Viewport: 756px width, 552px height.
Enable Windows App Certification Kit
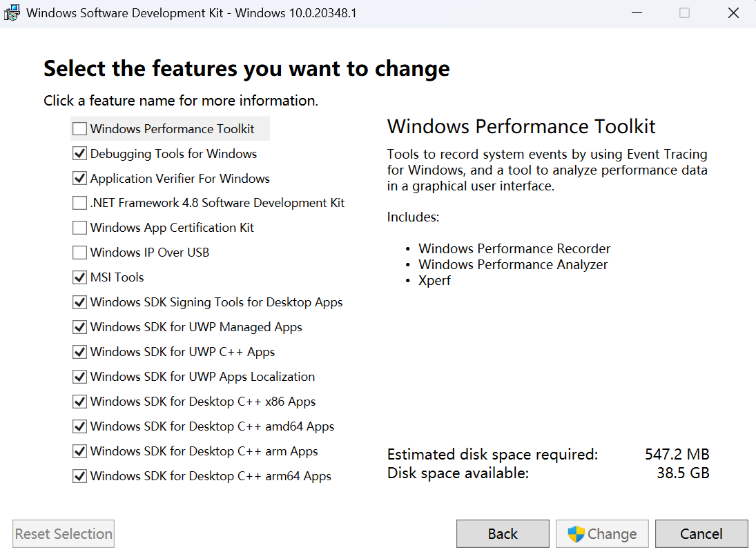point(79,228)
